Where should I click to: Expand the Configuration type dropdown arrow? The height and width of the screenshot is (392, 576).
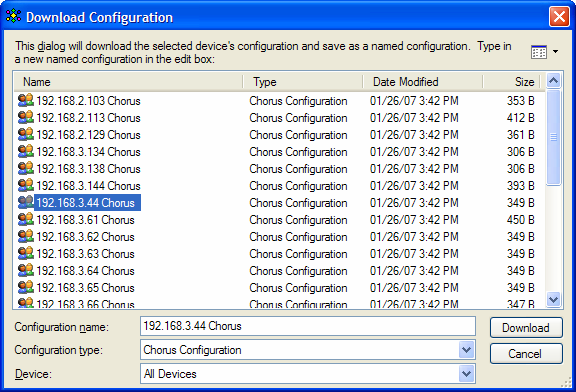pyautogui.click(x=467, y=350)
